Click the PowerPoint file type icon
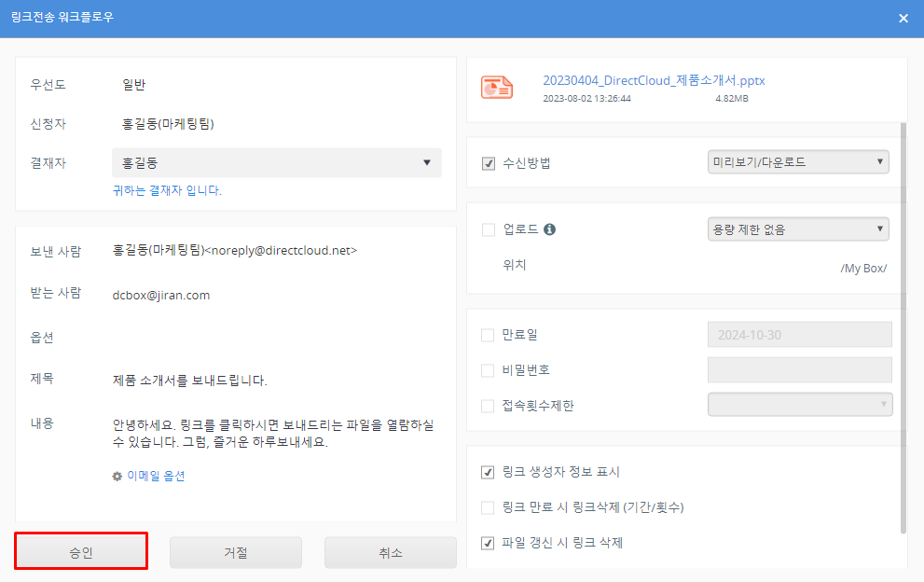This screenshot has width=924, height=582. point(496,88)
